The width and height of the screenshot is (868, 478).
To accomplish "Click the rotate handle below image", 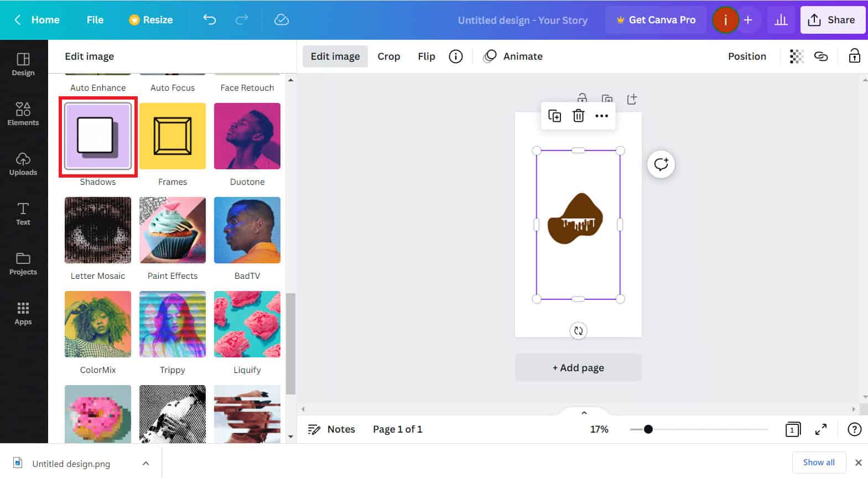I will 578,331.
